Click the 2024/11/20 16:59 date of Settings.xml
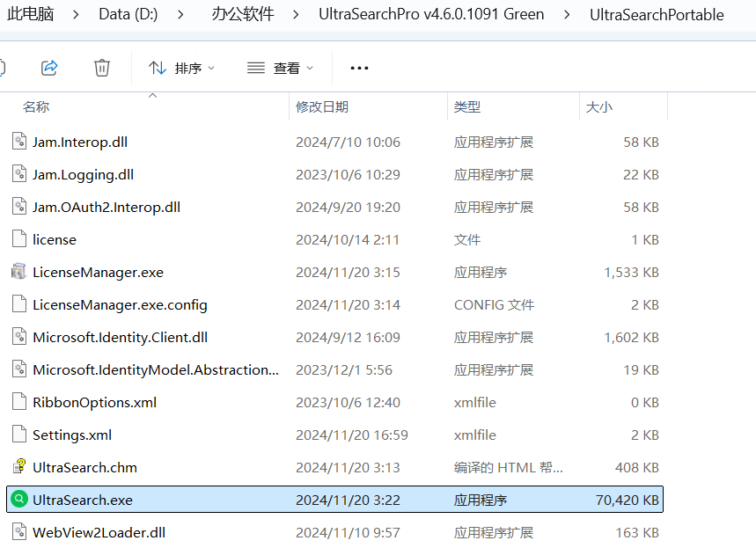This screenshot has width=756, height=548. tap(352, 435)
